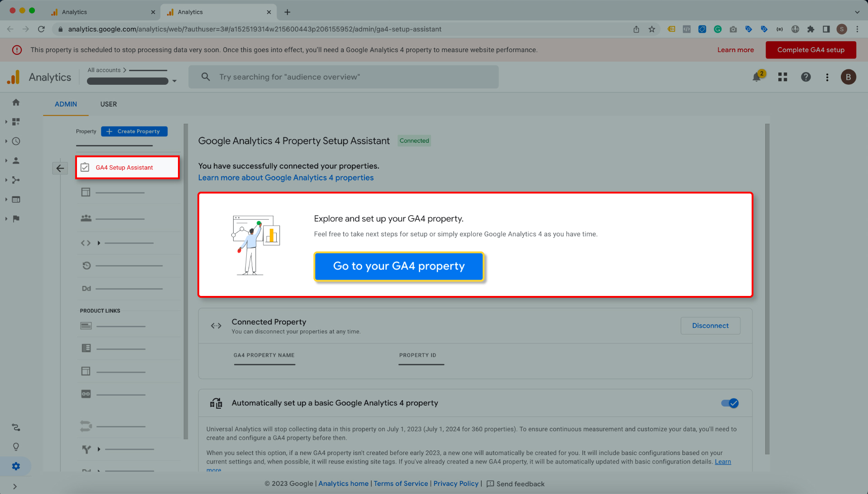Close the second Analytics browser tab
The image size is (868, 494).
pos(269,12)
